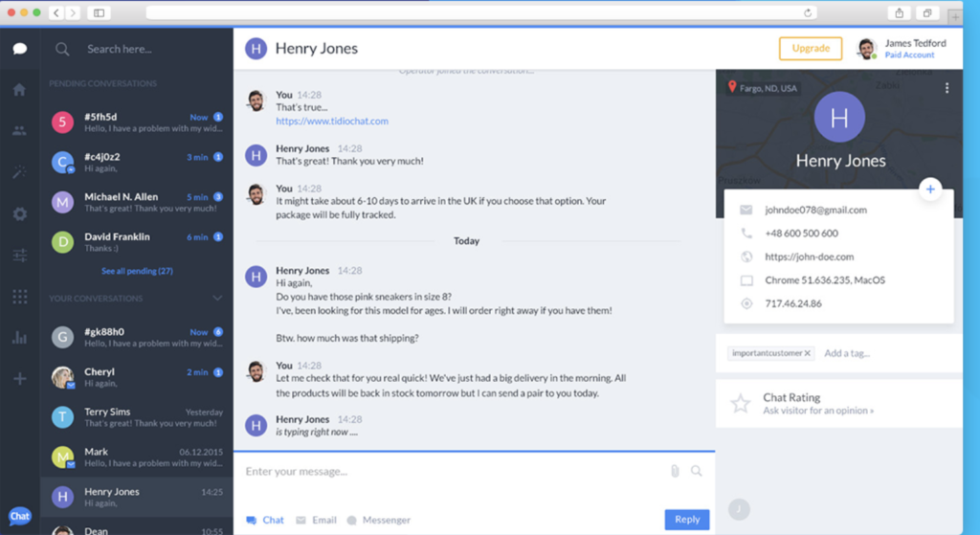The image size is (980, 535).
Task: Click the IP address 717.46.24.86
Action: pyautogui.click(x=793, y=303)
